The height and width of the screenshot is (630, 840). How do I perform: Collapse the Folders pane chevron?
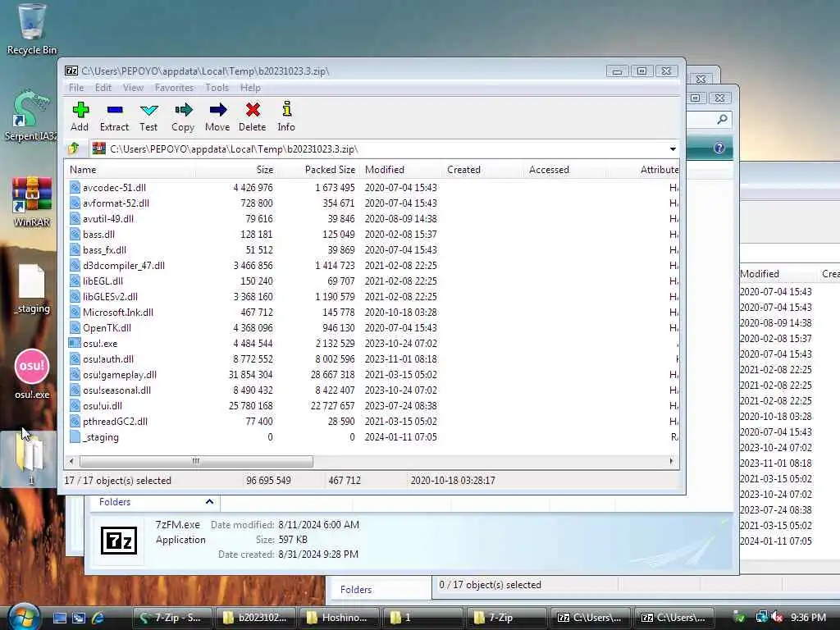click(x=209, y=501)
